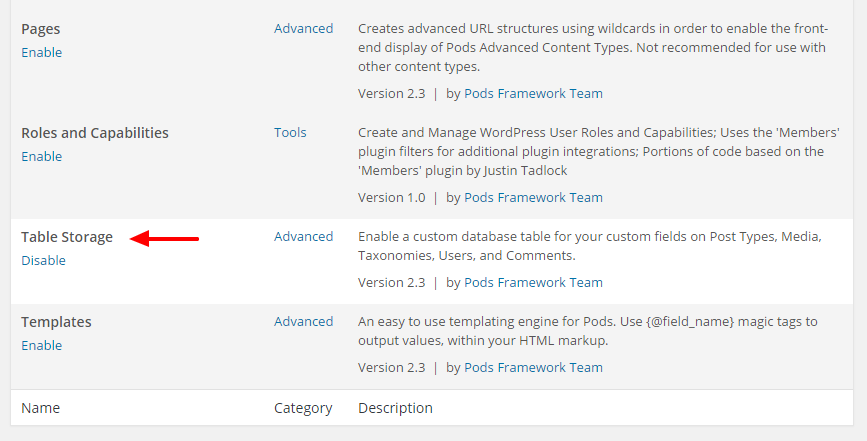Click the red arrow pointing at Table Storage
Image resolution: width=867 pixels, height=441 pixels.
(166, 238)
